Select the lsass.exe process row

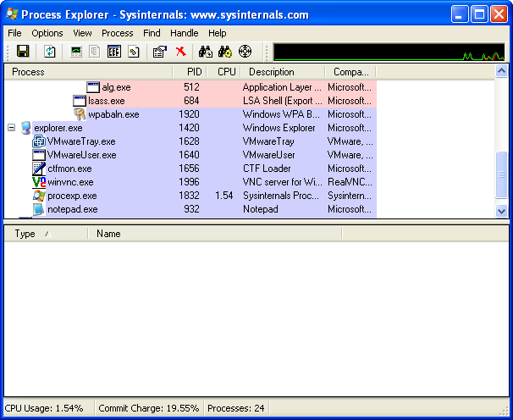pyautogui.click(x=106, y=101)
